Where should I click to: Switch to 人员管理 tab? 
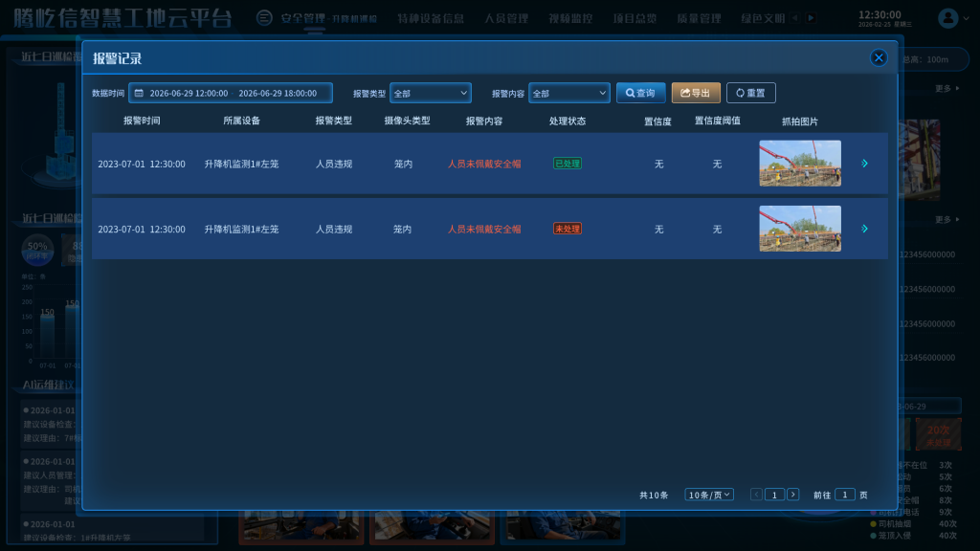[x=505, y=18]
